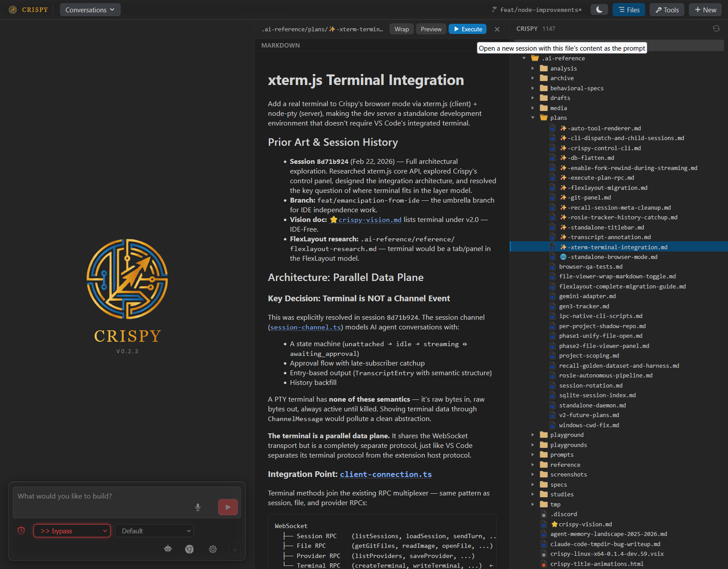This screenshot has width=728, height=569.
Task: Execute the xterm-terminal-integration plan
Action: pos(467,29)
